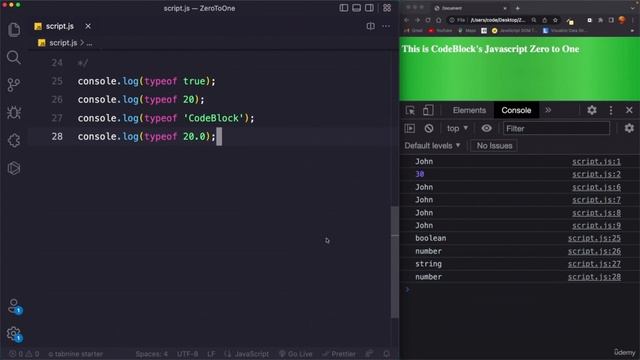Open the Accounts menu in VS Code
This screenshot has width=640, height=360.
click(14, 306)
